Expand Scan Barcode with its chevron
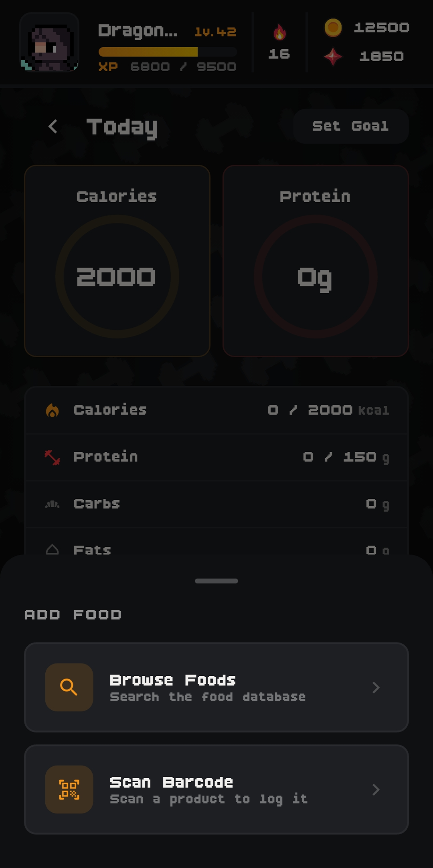Screen dimensions: 433x868 click(x=376, y=789)
